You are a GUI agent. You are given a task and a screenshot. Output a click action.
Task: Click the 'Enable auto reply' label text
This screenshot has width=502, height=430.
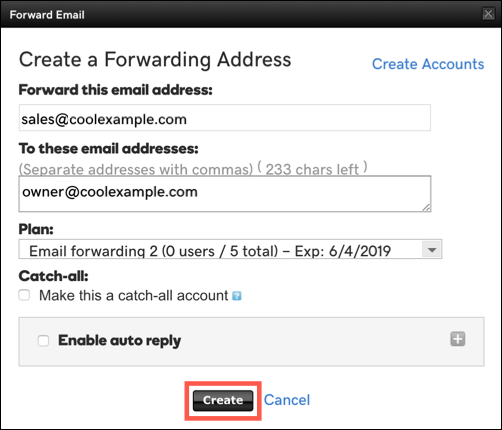coord(120,341)
